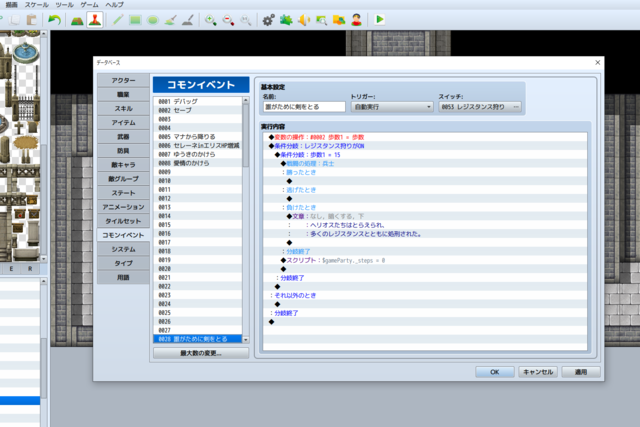Click the Zoom In magnifier icon
Image resolution: width=640 pixels, height=427 pixels.
pyautogui.click(x=211, y=20)
